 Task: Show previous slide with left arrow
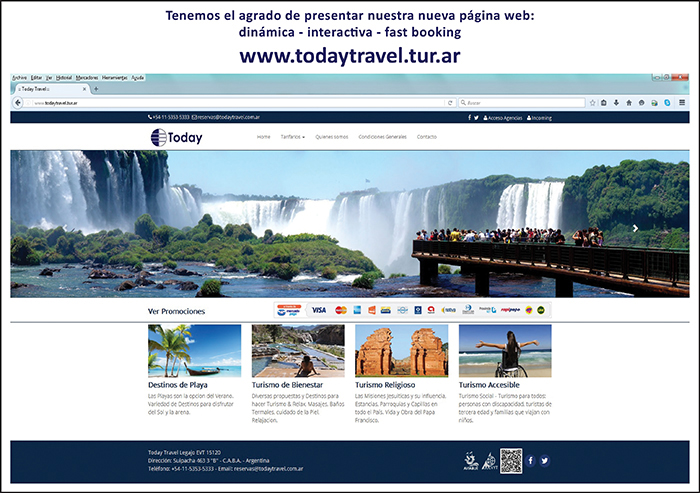65,228
